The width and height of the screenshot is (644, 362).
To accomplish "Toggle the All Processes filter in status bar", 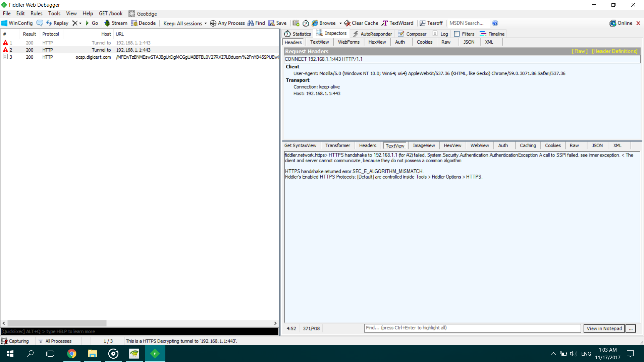I will tap(55, 341).
